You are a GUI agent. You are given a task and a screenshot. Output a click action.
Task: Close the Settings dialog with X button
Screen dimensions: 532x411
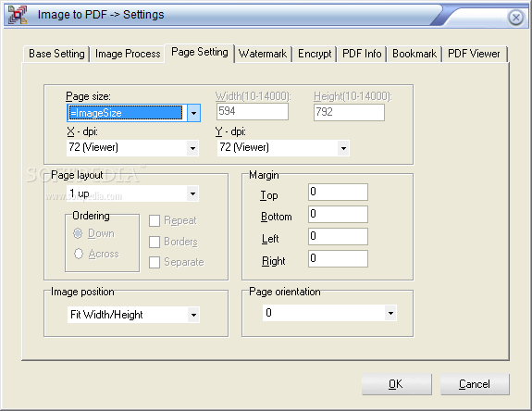coord(515,17)
